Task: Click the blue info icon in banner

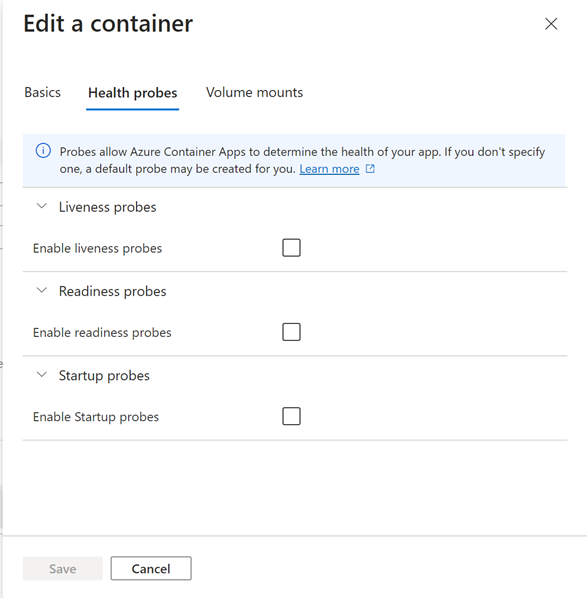Action: 43,151
